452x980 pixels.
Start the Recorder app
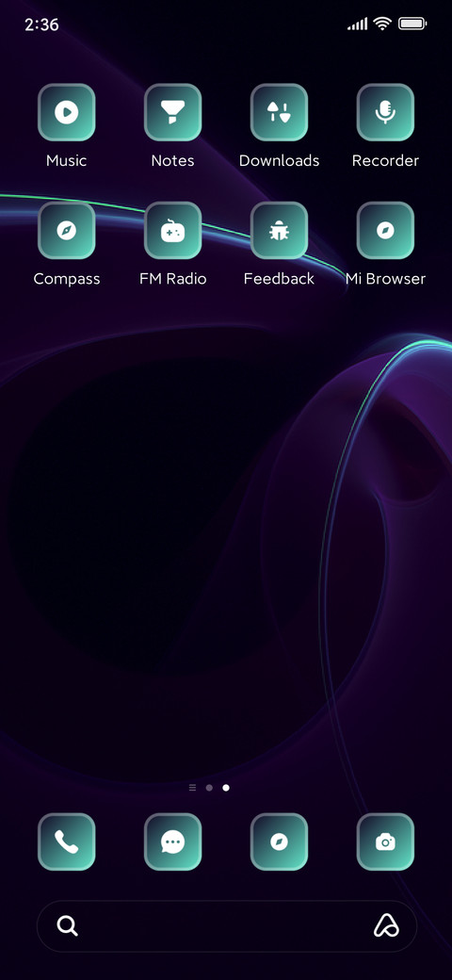click(x=385, y=112)
